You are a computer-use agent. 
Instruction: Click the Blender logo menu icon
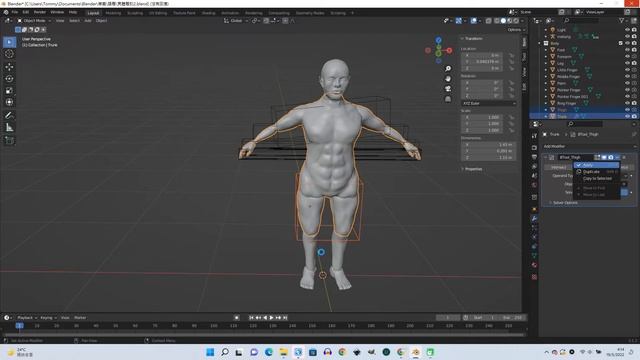tap(6, 12)
